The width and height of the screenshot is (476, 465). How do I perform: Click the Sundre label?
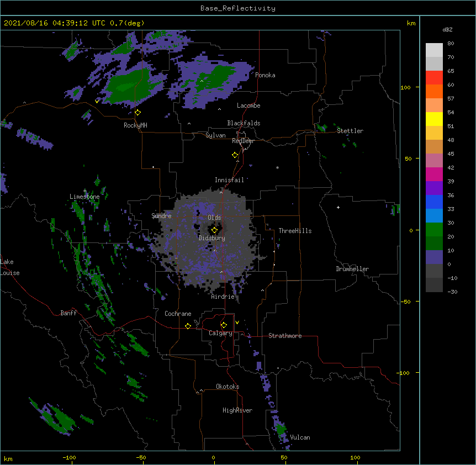pos(161,216)
